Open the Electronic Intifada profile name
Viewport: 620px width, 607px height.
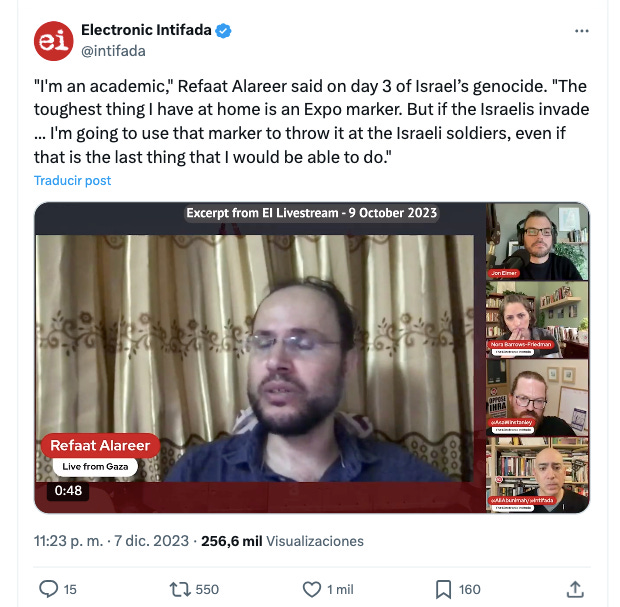(146, 30)
